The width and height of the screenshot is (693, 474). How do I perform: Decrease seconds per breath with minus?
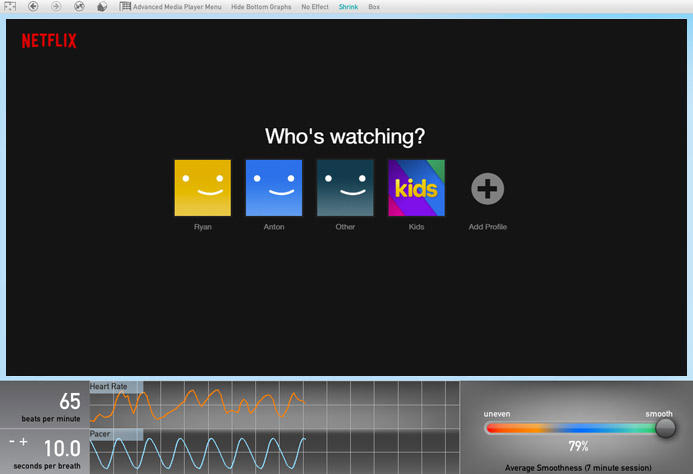pos(12,441)
